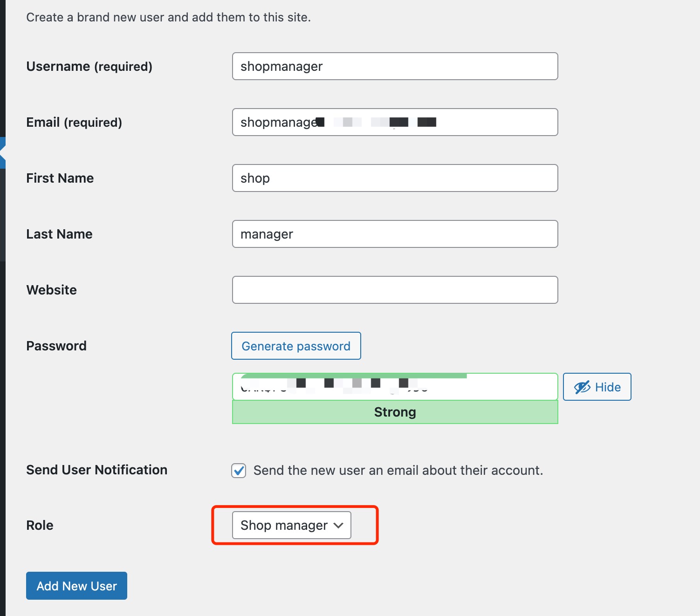
Task: Click the Strong password strength bar
Action: (395, 412)
